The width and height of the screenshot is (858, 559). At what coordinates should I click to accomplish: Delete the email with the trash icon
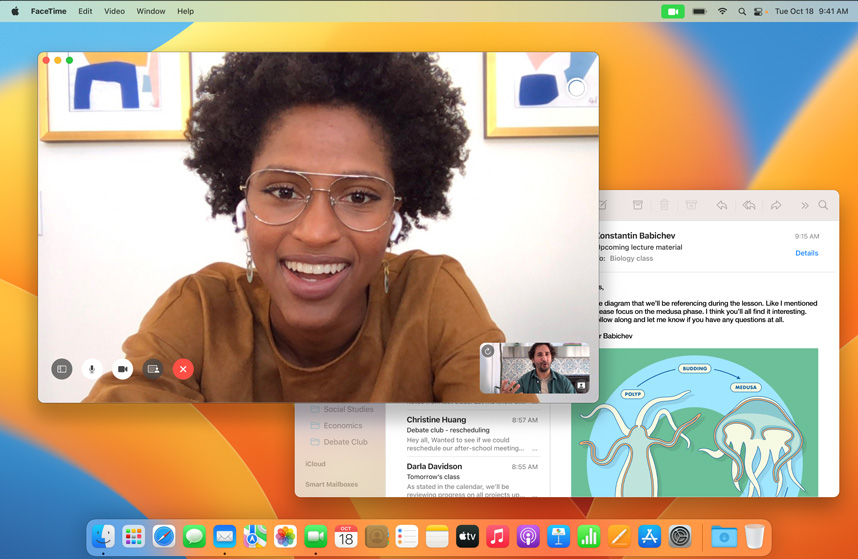tap(664, 205)
